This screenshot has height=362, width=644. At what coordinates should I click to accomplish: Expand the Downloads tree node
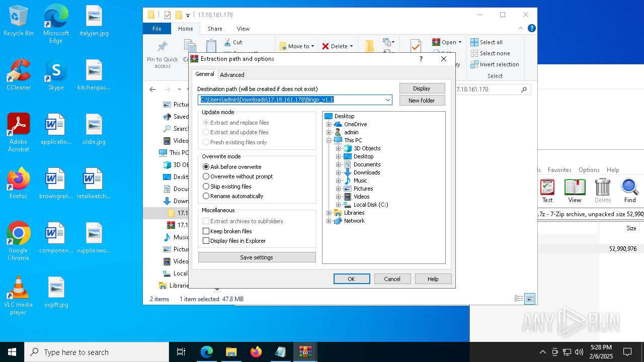pyautogui.click(x=339, y=172)
